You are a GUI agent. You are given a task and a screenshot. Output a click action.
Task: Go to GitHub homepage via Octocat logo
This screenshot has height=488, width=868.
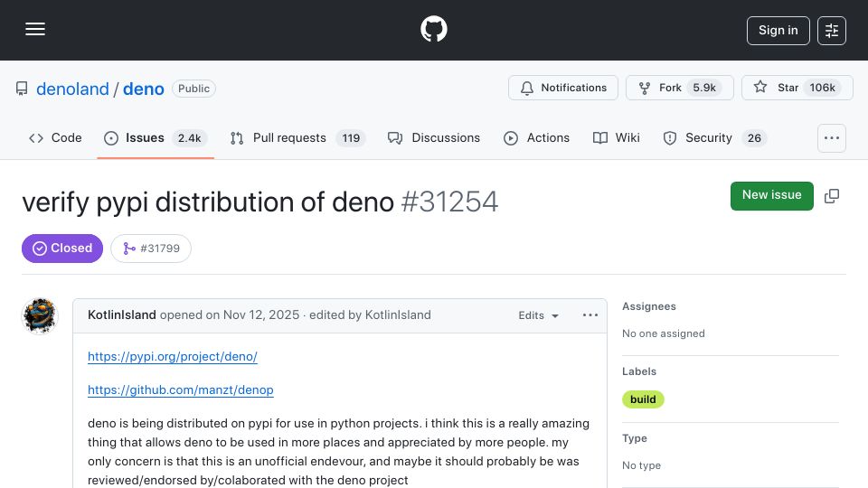pos(433,29)
